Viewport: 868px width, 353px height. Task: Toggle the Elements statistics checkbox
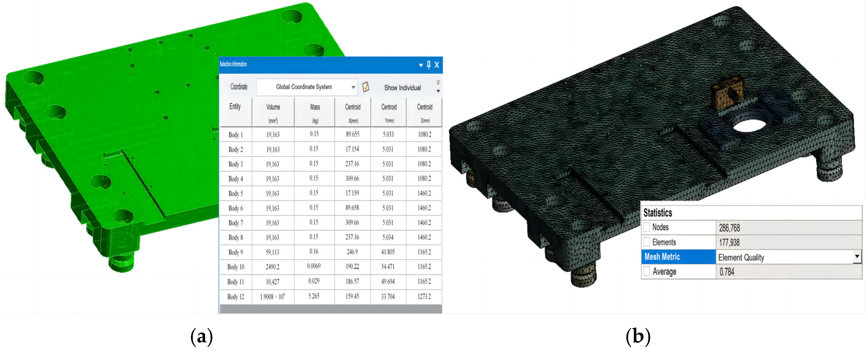point(647,242)
